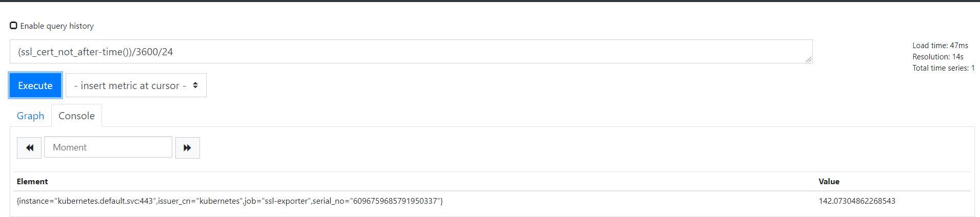
Task: Enable the query history checkbox
Action: coord(13,26)
